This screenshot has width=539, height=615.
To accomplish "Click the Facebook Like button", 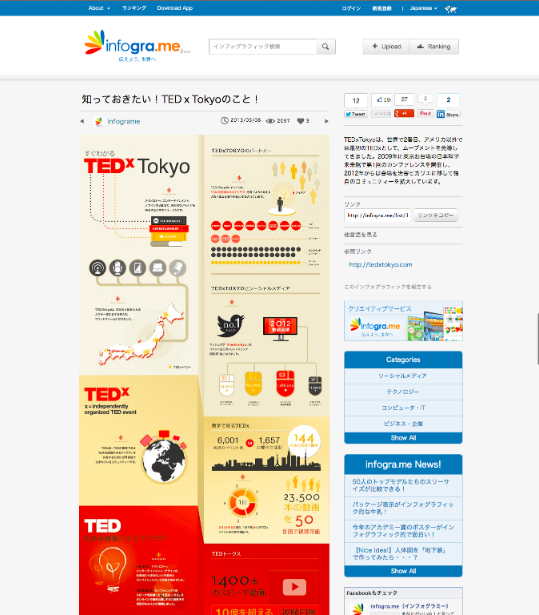I will [381, 114].
